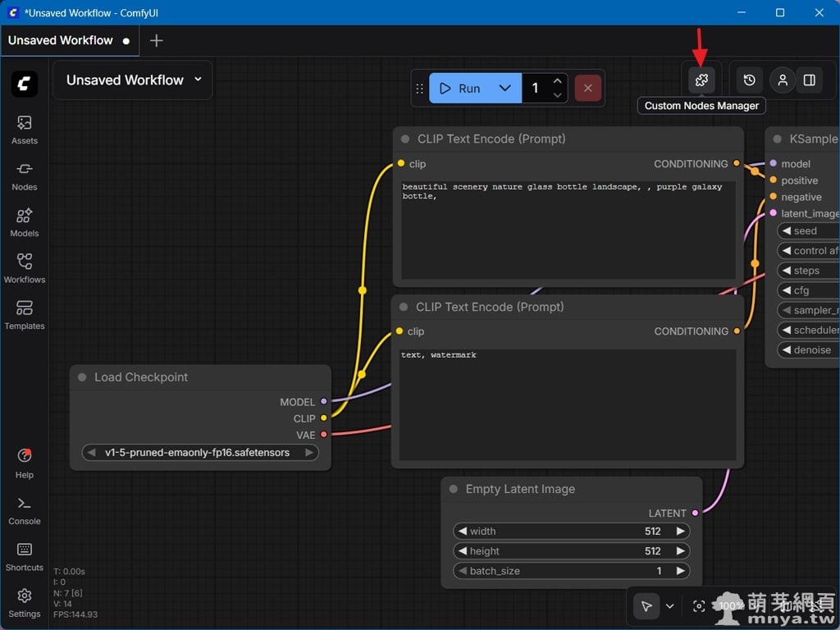Open the Assets sidebar panel
This screenshot has width=840, height=630.
click(25, 130)
